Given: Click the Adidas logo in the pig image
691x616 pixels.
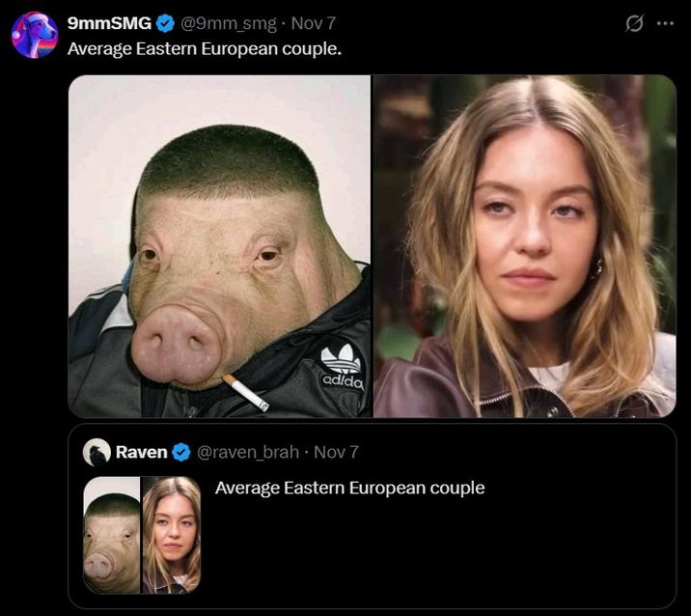Looking at the screenshot, I should (342, 365).
